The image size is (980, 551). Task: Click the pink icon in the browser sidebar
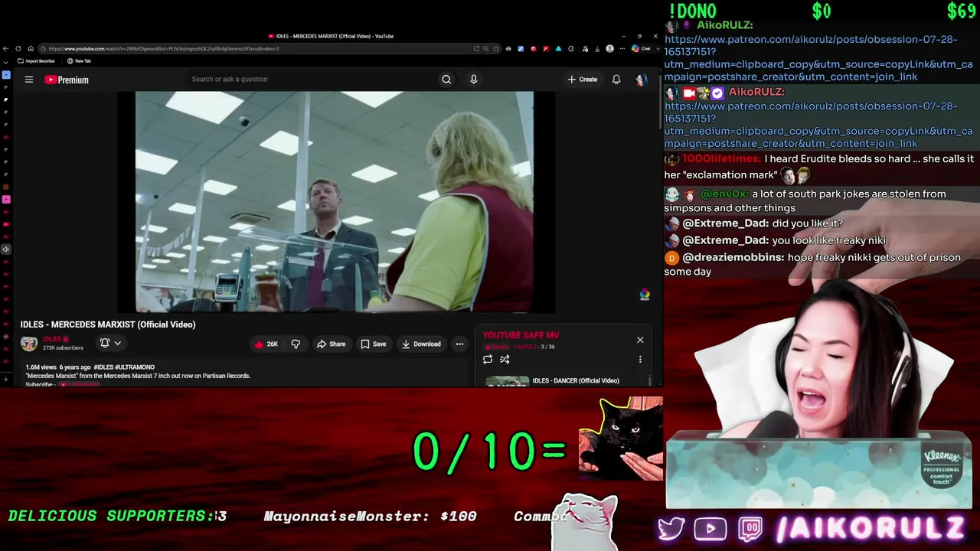6,200
